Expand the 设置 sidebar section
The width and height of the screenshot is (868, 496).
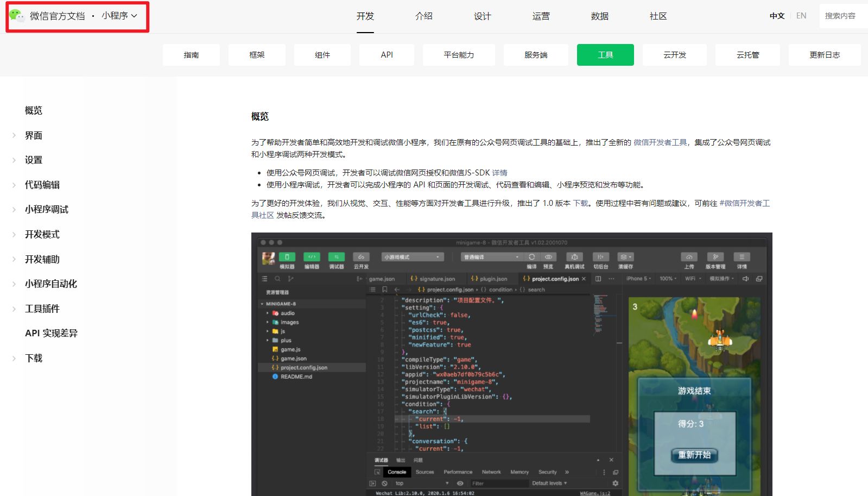point(34,160)
